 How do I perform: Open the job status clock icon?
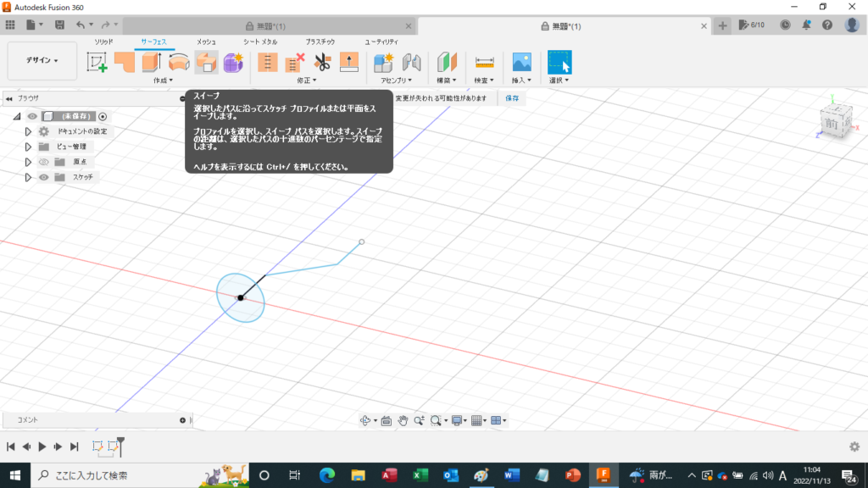point(785,25)
